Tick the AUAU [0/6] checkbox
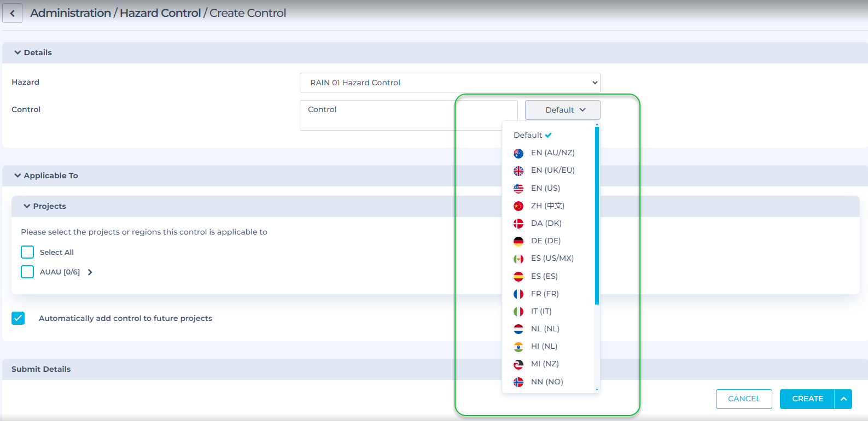The height and width of the screenshot is (421, 868). [27, 272]
